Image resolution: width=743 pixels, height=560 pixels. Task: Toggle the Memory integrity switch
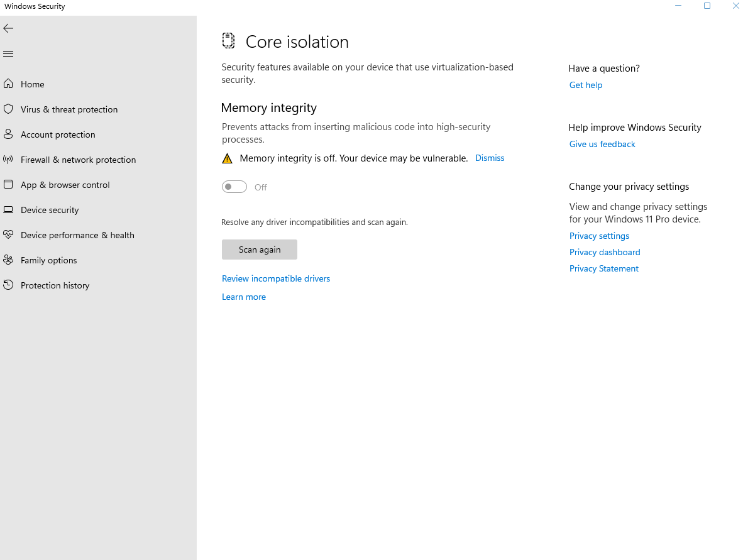point(234,187)
